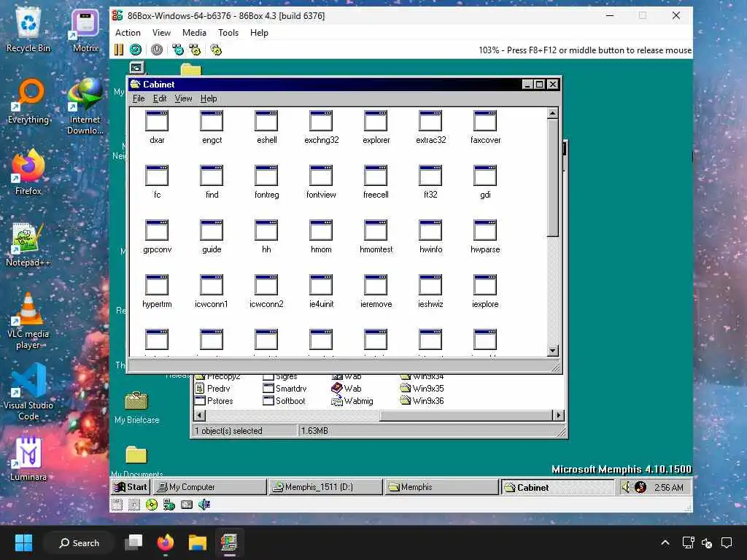Open the Cabinet Help menu
Viewport: 747px width, 560px height.
click(x=209, y=98)
